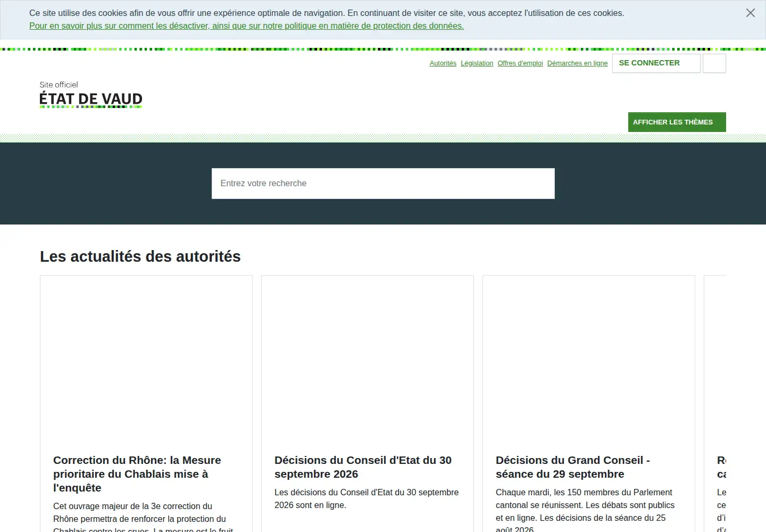Click the Conseil d'Etat decisions card image
This screenshot has height=532, width=766.
tap(368, 358)
